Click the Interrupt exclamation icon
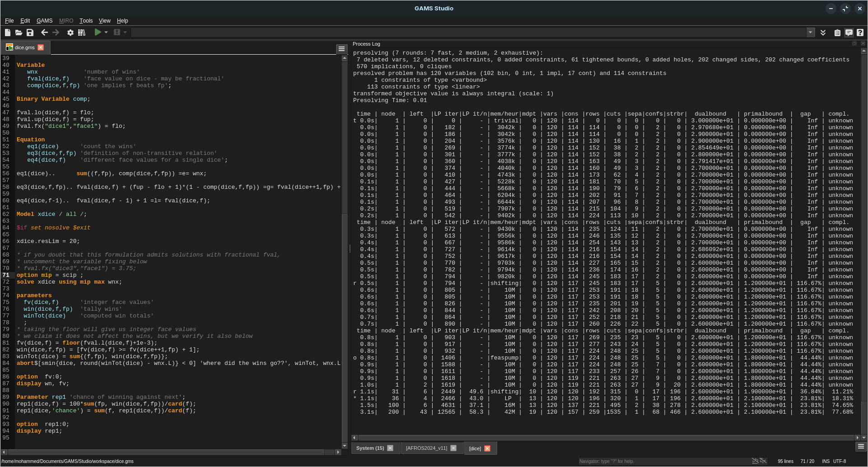 (x=117, y=33)
